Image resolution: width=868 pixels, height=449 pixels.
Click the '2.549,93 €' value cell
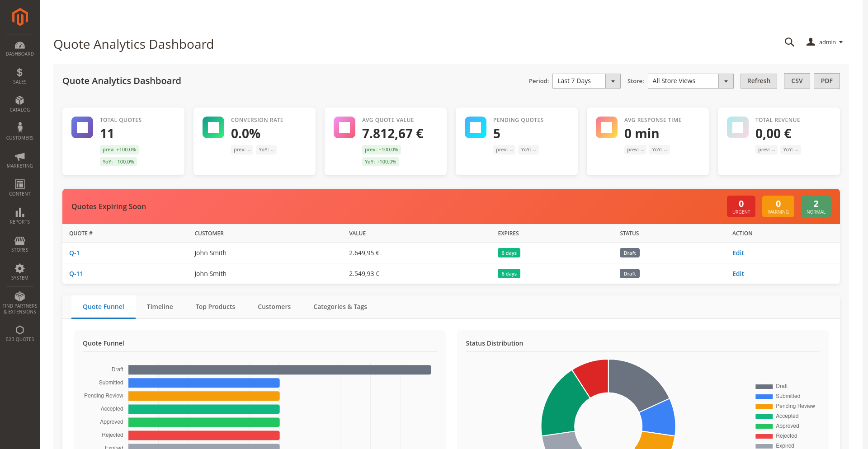tap(364, 274)
